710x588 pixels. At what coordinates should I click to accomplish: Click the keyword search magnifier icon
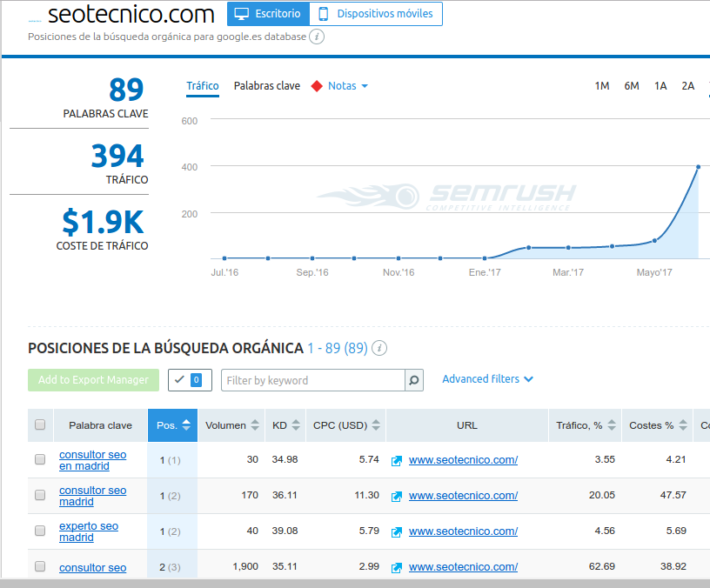(x=414, y=380)
